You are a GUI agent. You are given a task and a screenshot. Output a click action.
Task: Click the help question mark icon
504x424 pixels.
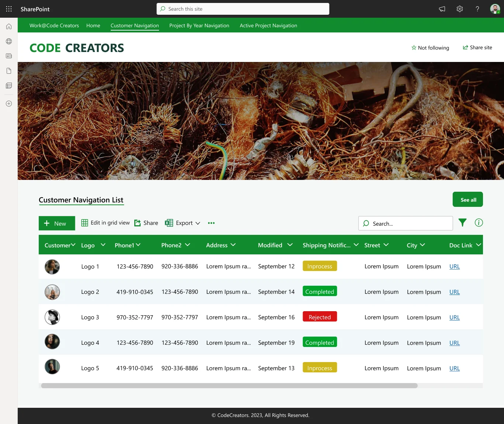coord(477,9)
